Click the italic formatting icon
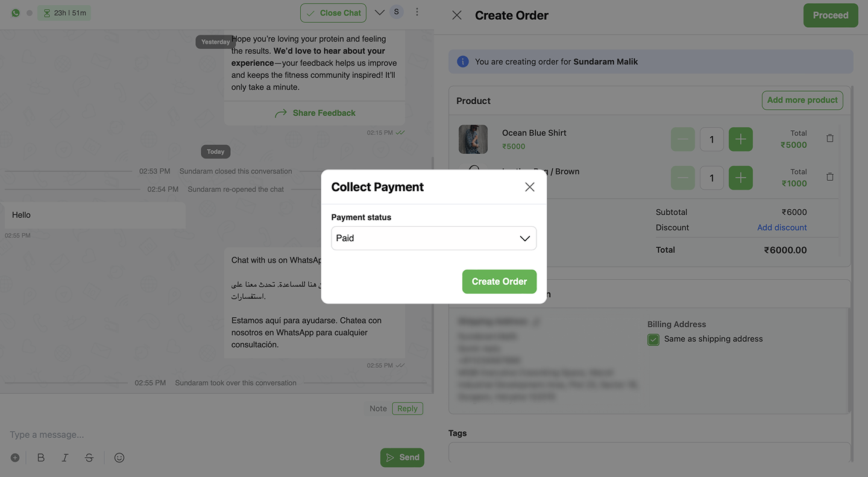Screen dimensions: 868x477 pos(65,458)
